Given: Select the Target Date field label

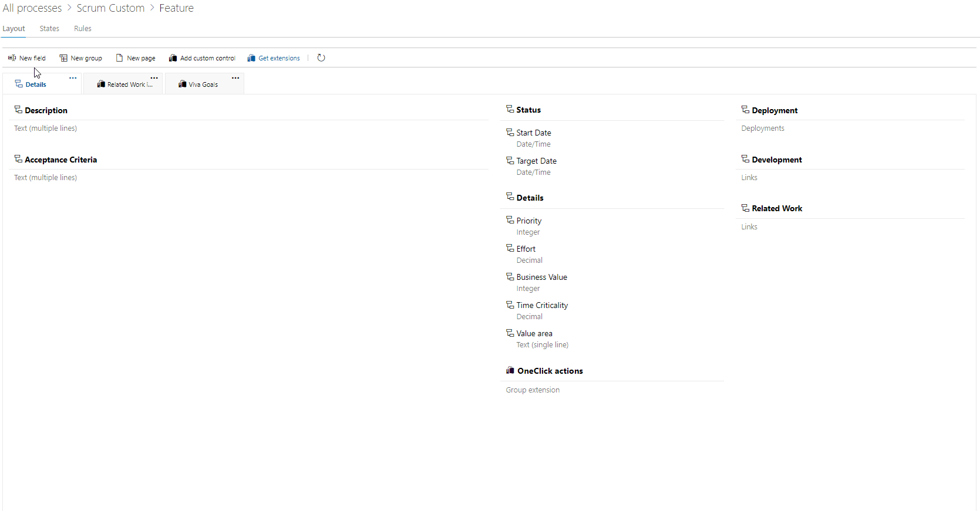Looking at the screenshot, I should (537, 161).
